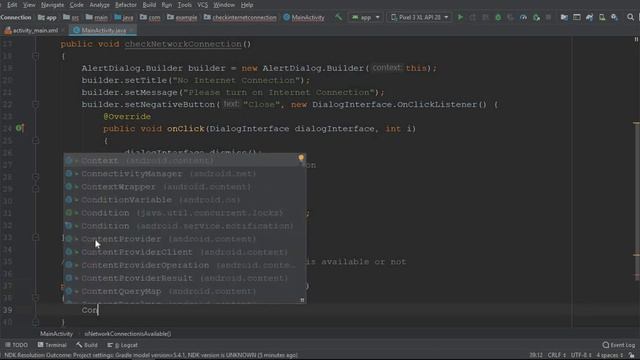Open the Refactor menu
Image resolution: width=640 pixels, height=360 pixels.
[125, 5]
